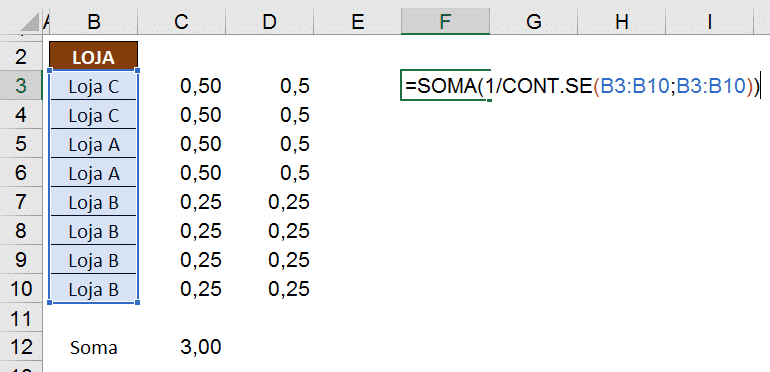Select row 10 header
Image resolution: width=770 pixels, height=372 pixels.
coord(21,289)
